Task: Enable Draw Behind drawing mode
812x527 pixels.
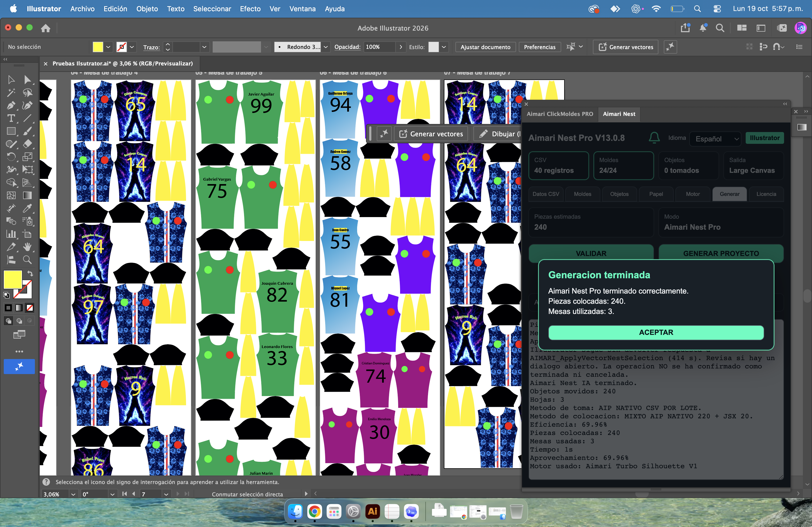Action: tap(19, 321)
